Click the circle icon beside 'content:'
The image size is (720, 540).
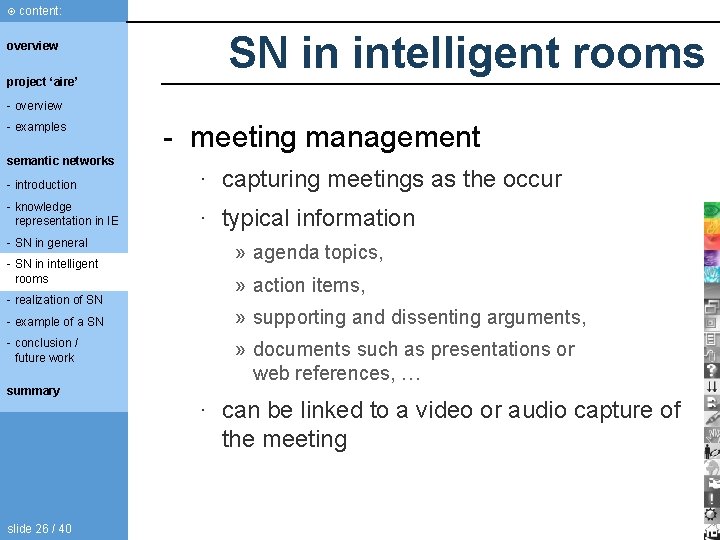pyautogui.click(x=11, y=11)
